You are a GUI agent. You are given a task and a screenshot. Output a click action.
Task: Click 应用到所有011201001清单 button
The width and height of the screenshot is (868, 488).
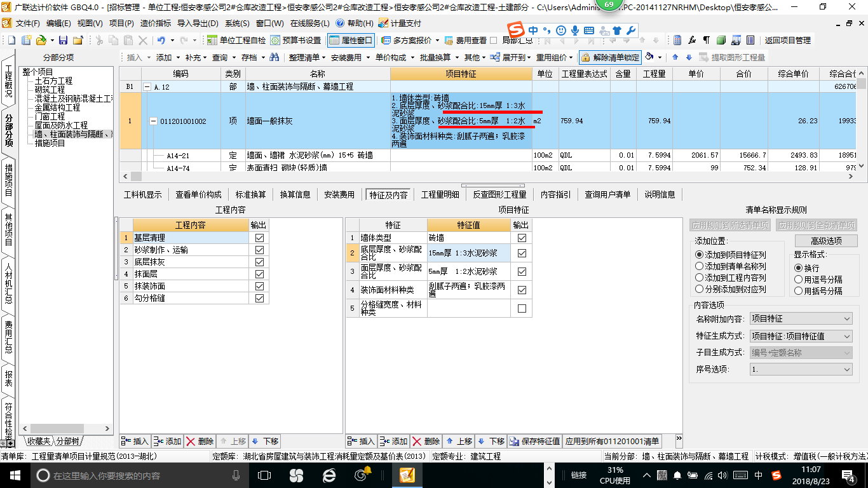pos(613,441)
